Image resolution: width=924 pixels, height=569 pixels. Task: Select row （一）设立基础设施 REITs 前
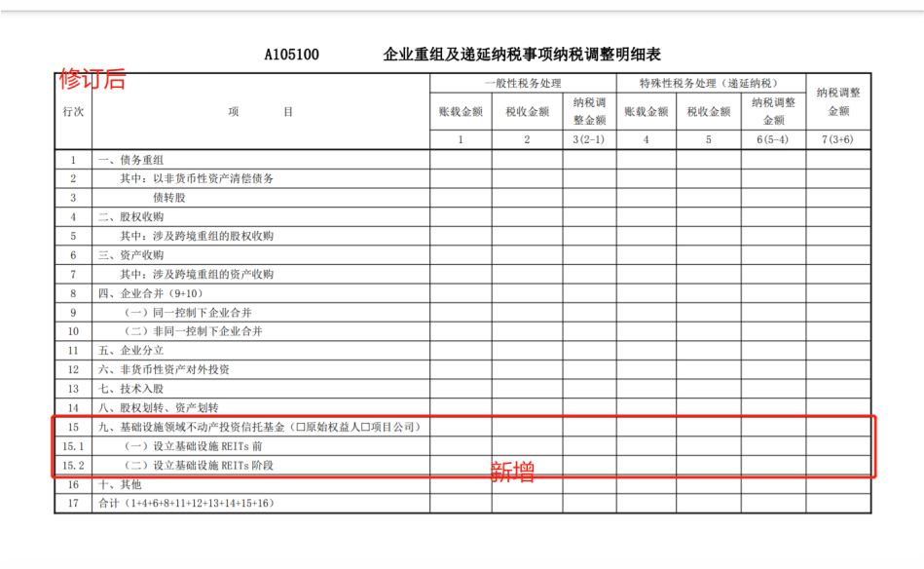tap(462, 446)
